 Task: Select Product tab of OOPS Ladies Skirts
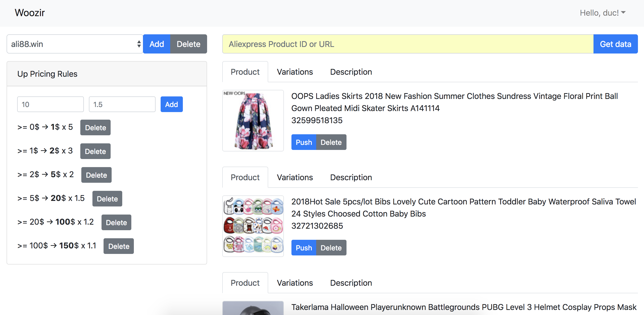tap(245, 72)
